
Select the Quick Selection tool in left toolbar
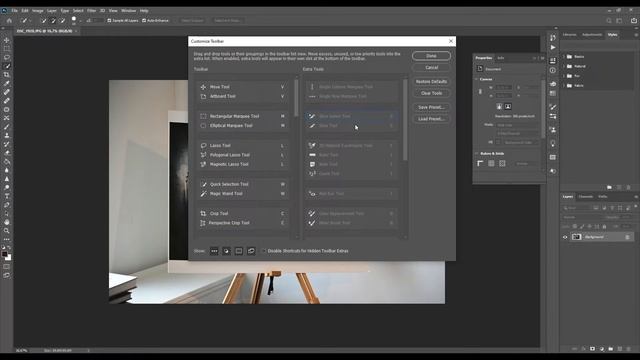[7, 66]
